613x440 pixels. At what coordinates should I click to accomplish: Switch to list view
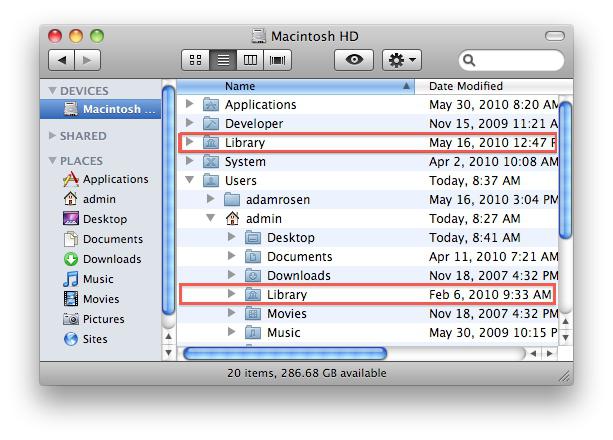(223, 60)
